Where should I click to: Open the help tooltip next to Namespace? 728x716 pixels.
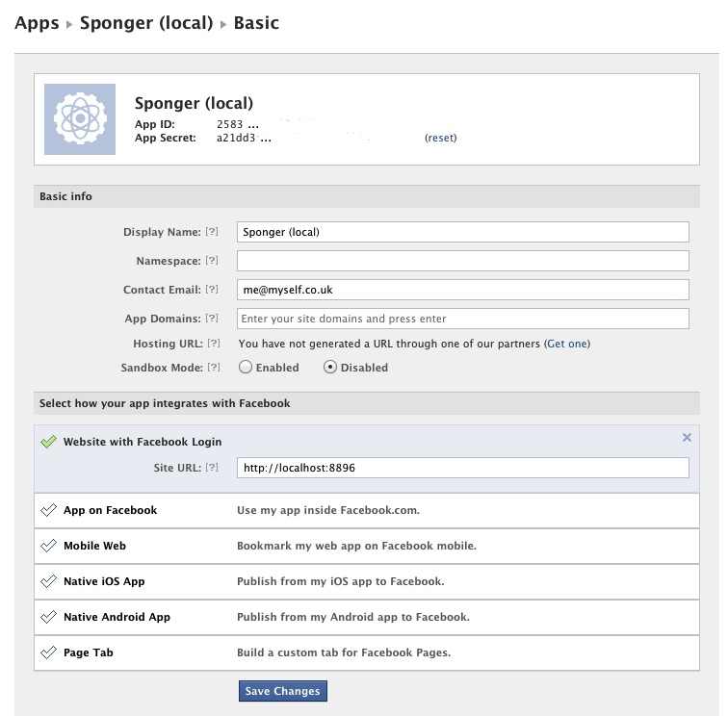click(213, 261)
